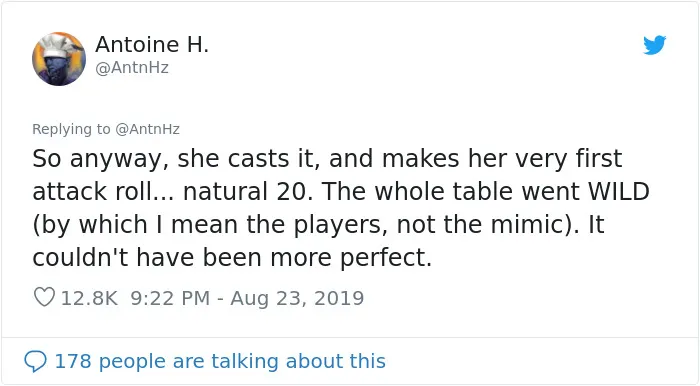The height and width of the screenshot is (386, 700).
Task: Click the Twitter bird logo
Action: click(x=654, y=45)
